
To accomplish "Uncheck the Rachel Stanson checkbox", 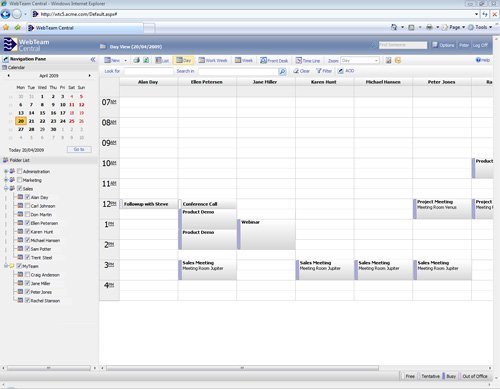I will click(x=28, y=300).
